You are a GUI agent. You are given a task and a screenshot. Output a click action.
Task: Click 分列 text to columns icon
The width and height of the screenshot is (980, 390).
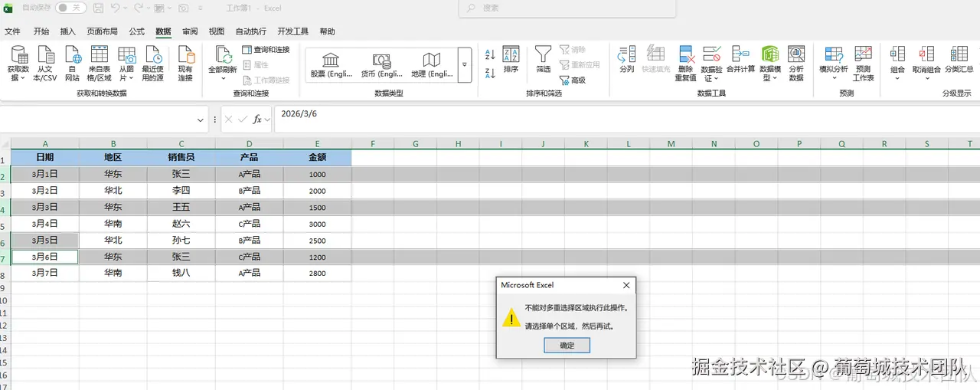point(627,60)
